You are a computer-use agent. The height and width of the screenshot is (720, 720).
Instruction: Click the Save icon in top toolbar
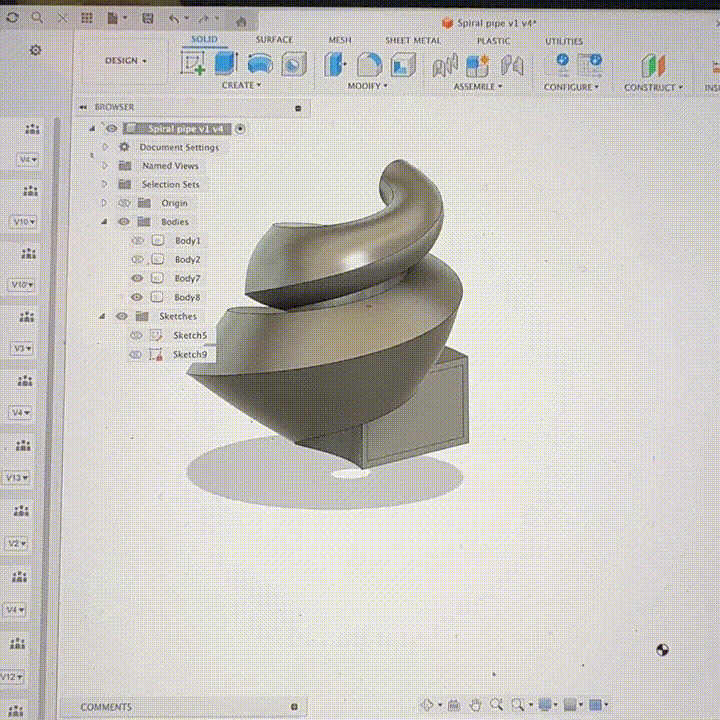coord(148,19)
